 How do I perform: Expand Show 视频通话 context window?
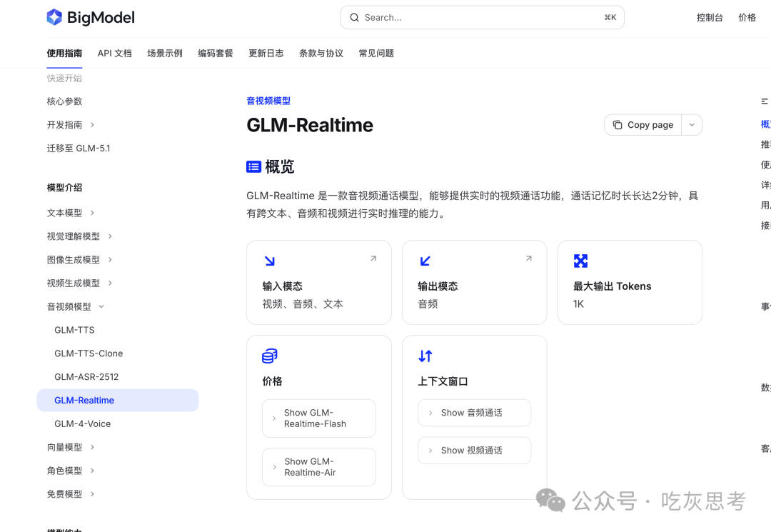475,451
